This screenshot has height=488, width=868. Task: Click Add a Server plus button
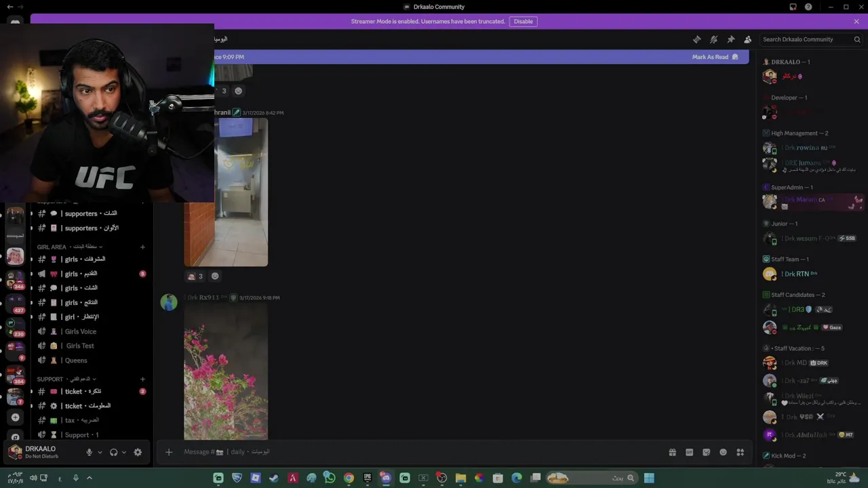coord(15,418)
